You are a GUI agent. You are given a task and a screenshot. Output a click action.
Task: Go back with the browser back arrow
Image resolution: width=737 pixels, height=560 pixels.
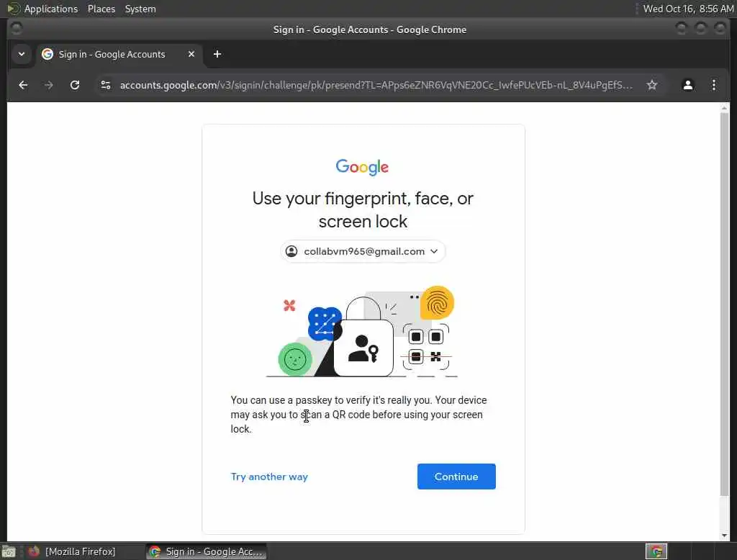pyautogui.click(x=22, y=85)
